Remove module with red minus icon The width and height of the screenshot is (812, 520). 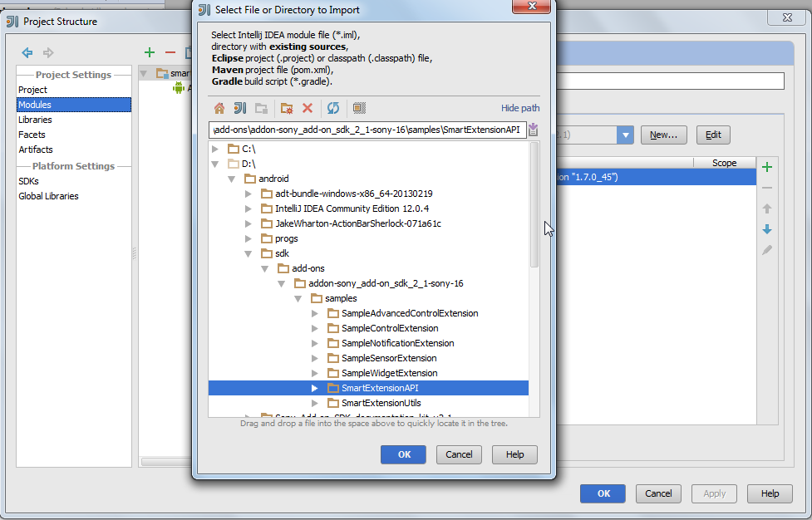pos(170,52)
